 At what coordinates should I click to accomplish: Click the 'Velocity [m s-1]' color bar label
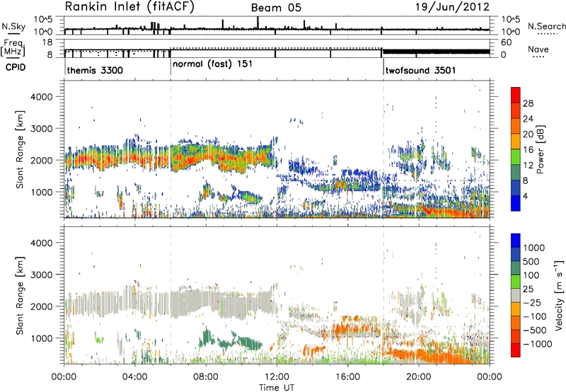(x=559, y=295)
